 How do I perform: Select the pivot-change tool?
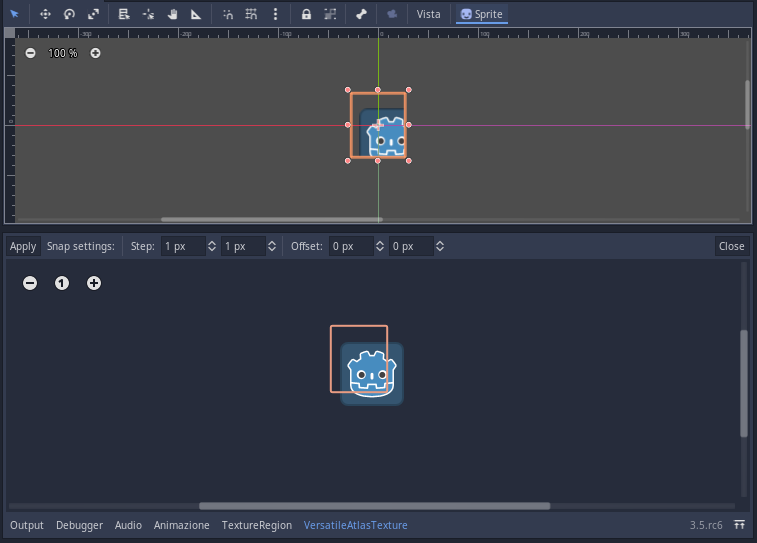click(x=148, y=14)
